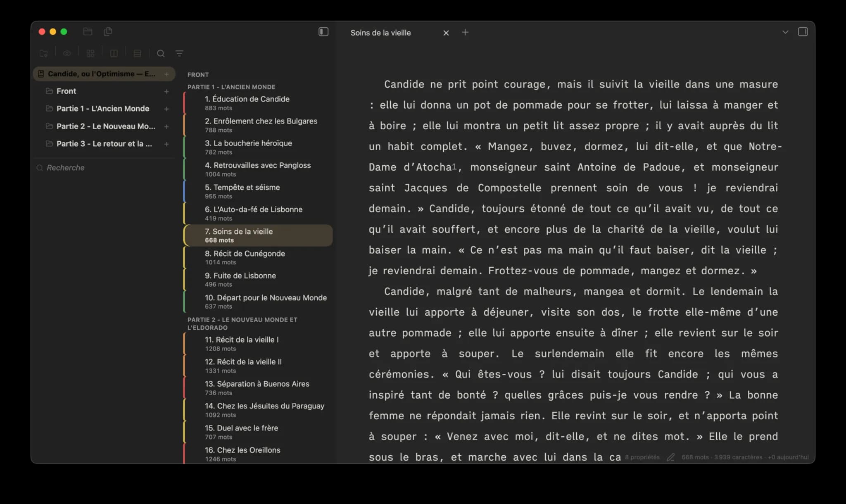Click the green label bar of chapter 3
846x504 pixels.
click(184, 147)
